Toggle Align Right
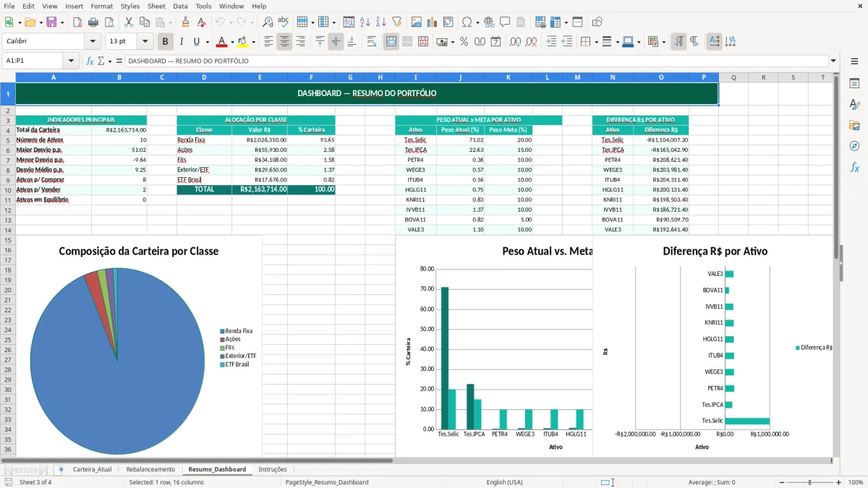The width and height of the screenshot is (868, 488). 300,42
